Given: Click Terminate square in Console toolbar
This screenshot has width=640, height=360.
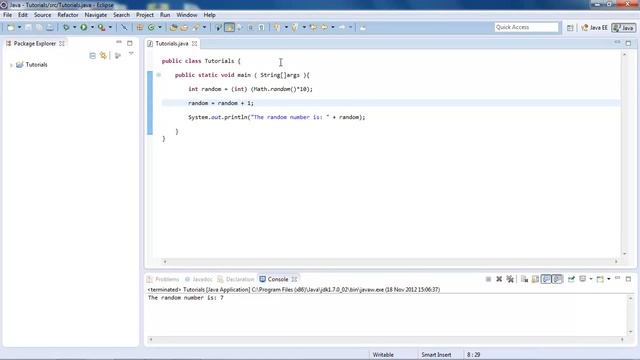Looking at the screenshot, I should (x=488, y=279).
